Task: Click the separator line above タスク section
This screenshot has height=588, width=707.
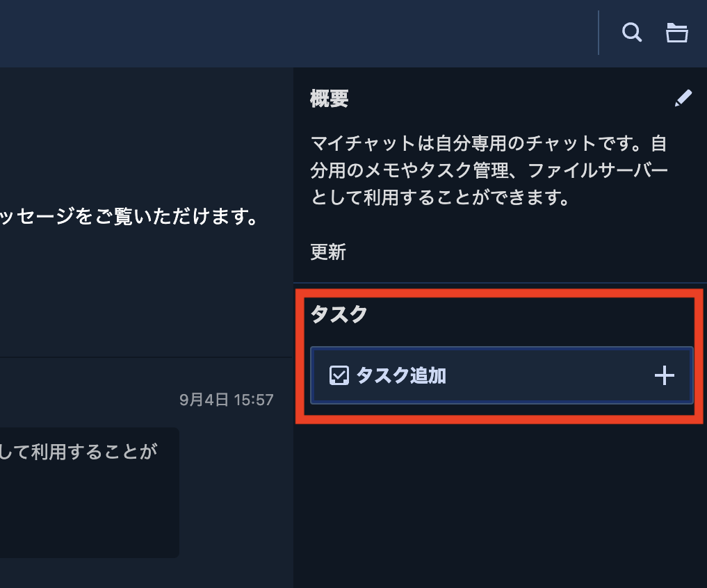Action: pyautogui.click(x=500, y=283)
